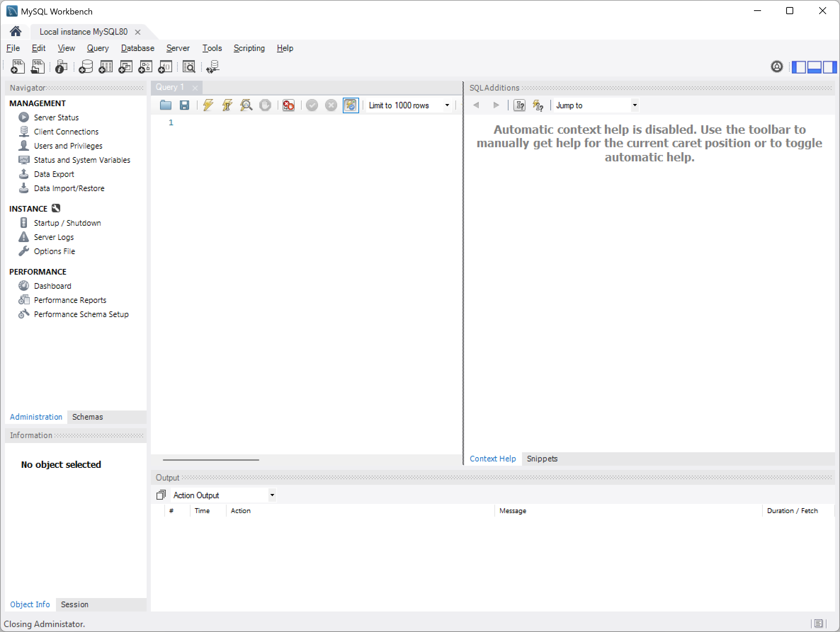
Task: Toggle the bottom output panel visibility
Action: 814,67
